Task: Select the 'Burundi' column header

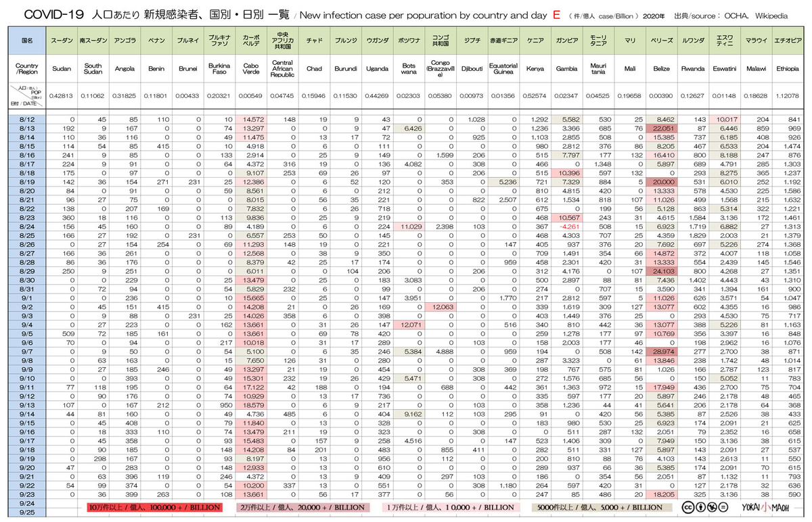Action: click(345, 69)
